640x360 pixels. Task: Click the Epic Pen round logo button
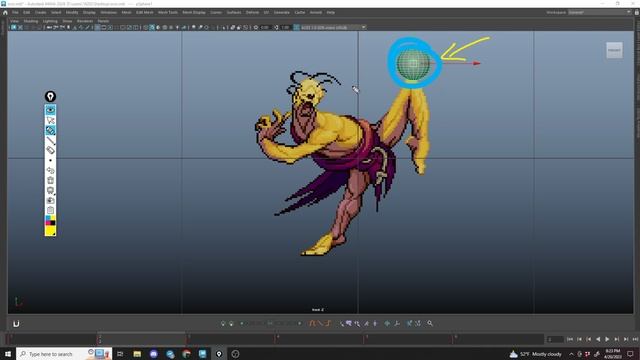[x=50, y=96]
